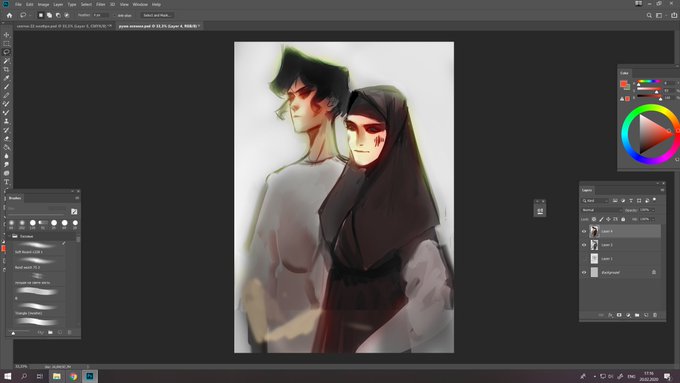Open the layer Opacity dropdown arrow

653,210
